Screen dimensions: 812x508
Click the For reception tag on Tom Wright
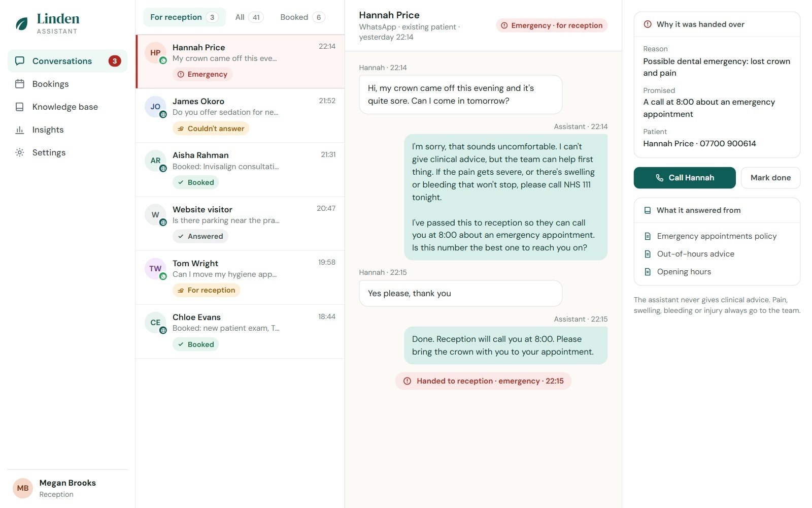206,290
